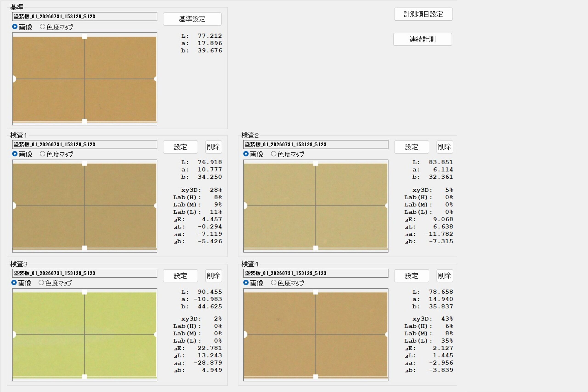Click 削除 button for 検査1

213,147
